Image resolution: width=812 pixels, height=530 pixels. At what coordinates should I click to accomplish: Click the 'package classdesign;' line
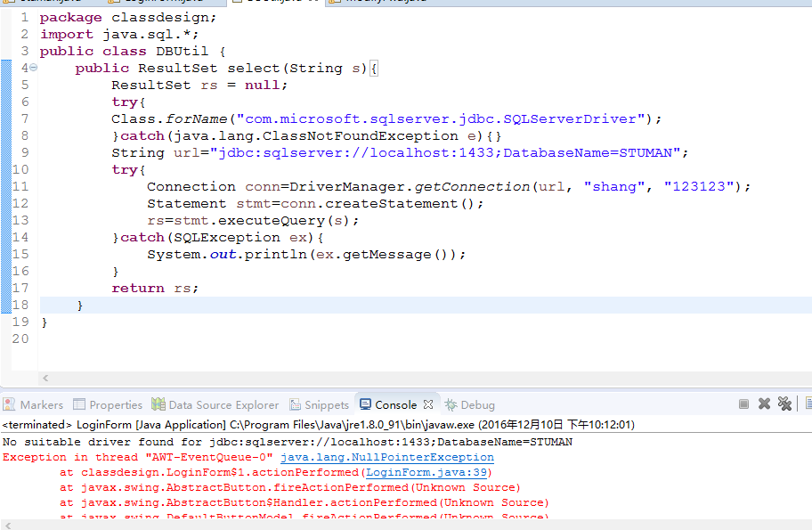pos(128,17)
